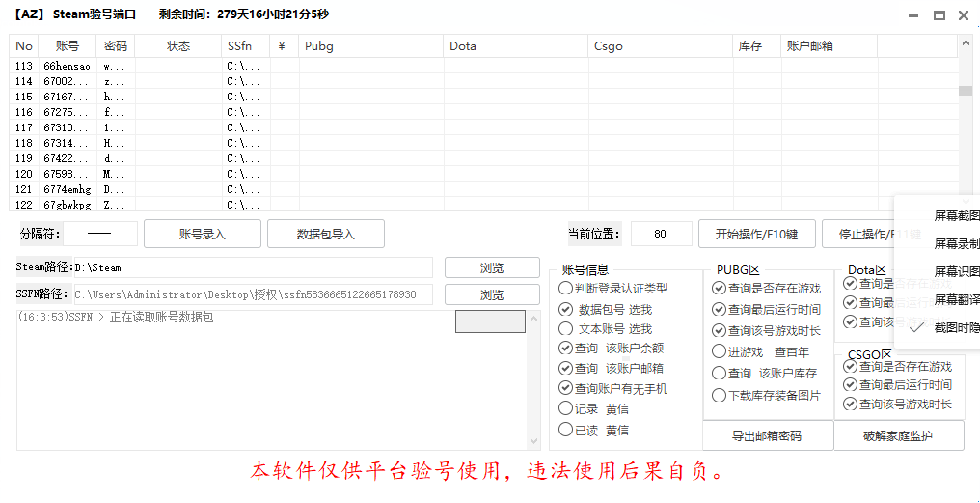The image size is (980, 503).
Task: Enable the 已读 黄信 option
Action: point(593,430)
